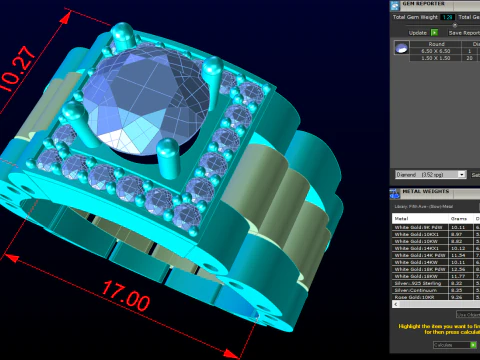The image size is (480, 360).
Task: Click the Use Object button
Action: click(x=468, y=314)
